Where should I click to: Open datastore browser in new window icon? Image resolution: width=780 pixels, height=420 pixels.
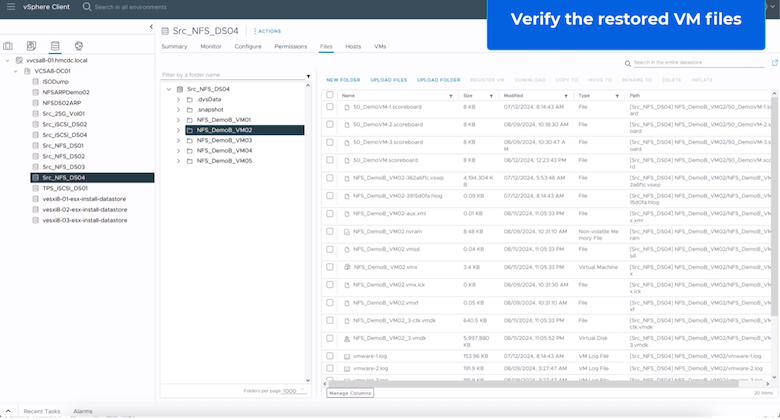pos(774,62)
